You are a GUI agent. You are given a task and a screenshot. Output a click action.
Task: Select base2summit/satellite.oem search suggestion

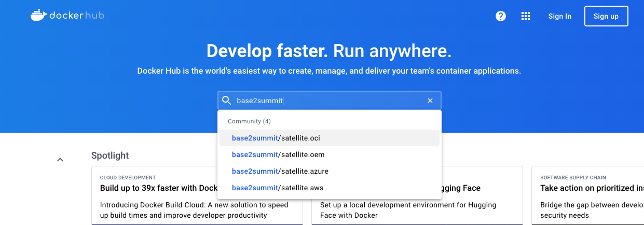pyautogui.click(x=330, y=154)
